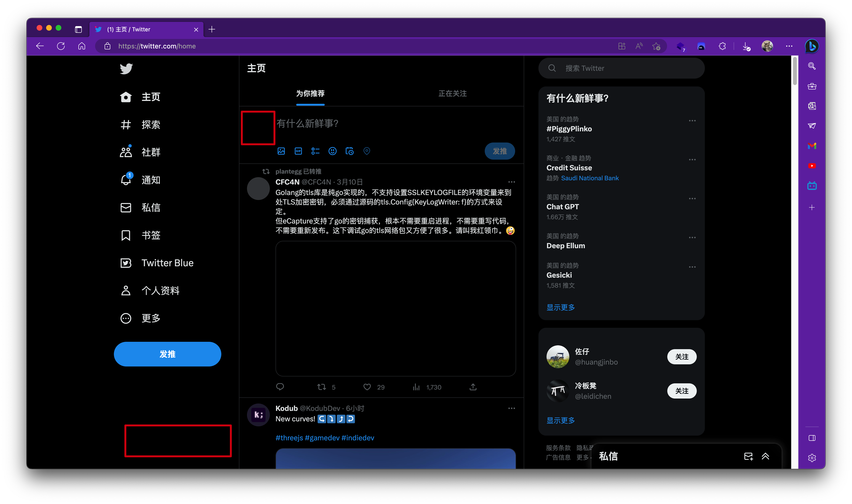Open CFC4N tweet image
Screen dimensions: 852x504
tap(396, 308)
